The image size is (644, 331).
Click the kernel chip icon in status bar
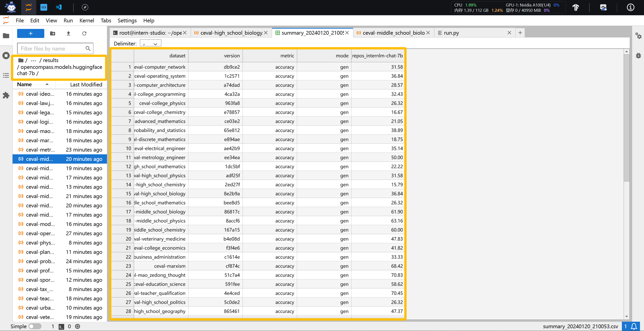tap(78, 326)
